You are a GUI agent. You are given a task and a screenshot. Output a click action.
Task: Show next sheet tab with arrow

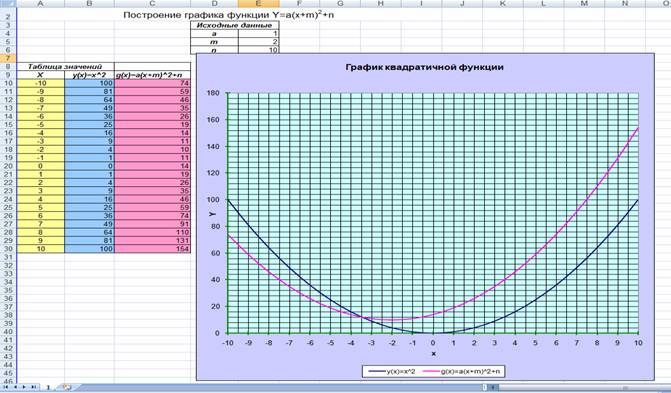(24, 387)
